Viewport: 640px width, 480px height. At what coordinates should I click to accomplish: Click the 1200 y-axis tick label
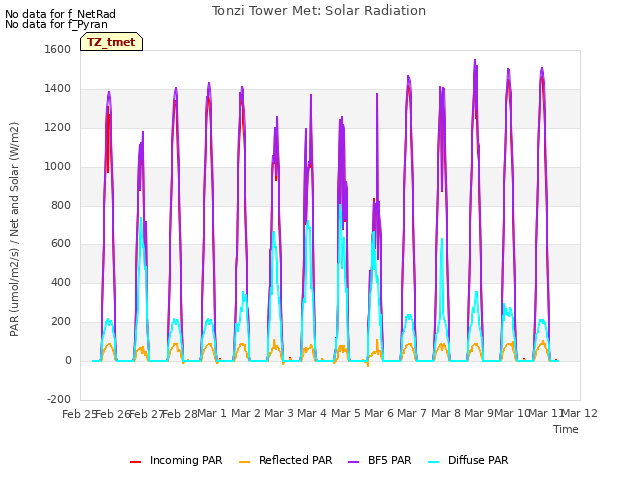coord(58,127)
